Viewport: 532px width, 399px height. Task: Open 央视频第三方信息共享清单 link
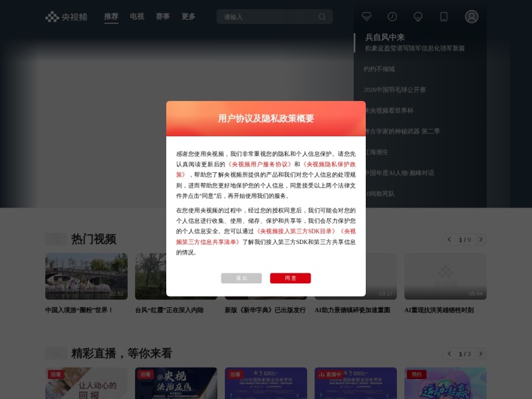point(208,242)
